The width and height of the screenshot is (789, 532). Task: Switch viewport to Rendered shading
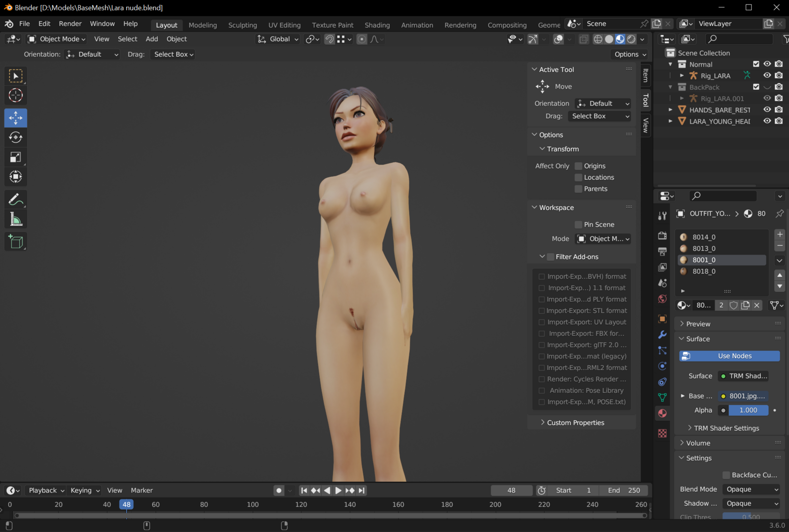point(631,39)
